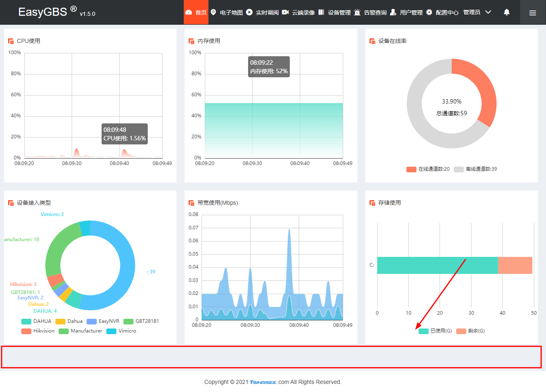This screenshot has height=392, width=546.
Task: Toggle the GBT28181 legend entry
Action: (x=141, y=321)
